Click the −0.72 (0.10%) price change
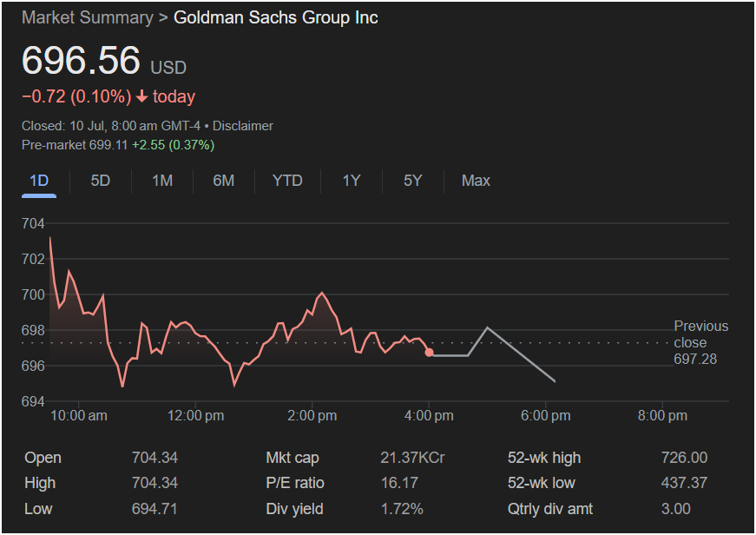 pos(76,97)
